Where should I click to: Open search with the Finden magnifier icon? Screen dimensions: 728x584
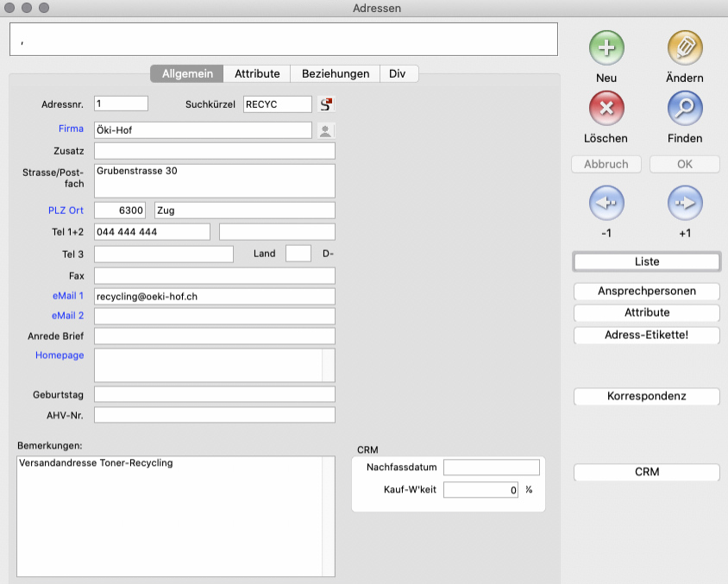click(685, 109)
